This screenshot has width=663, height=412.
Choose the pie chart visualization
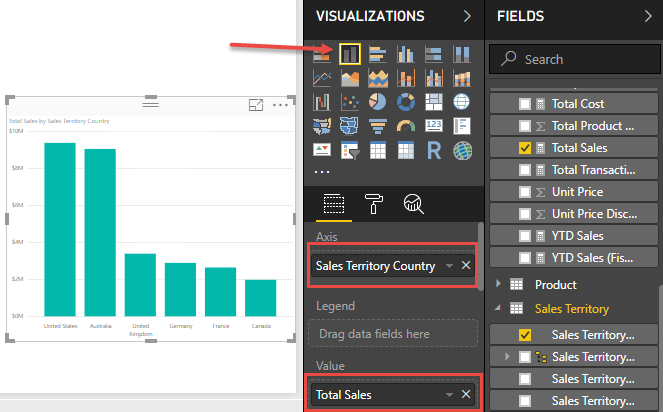[x=378, y=102]
